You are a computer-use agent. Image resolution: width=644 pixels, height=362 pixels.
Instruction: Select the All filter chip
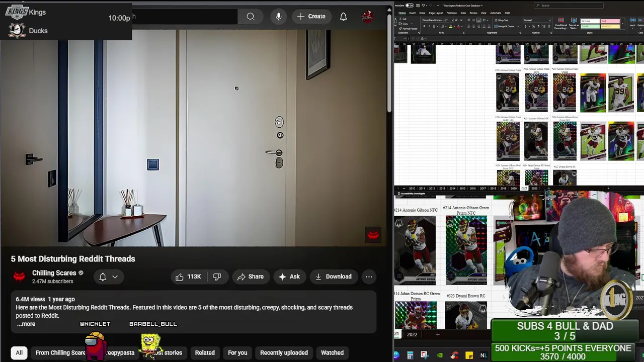pyautogui.click(x=19, y=352)
